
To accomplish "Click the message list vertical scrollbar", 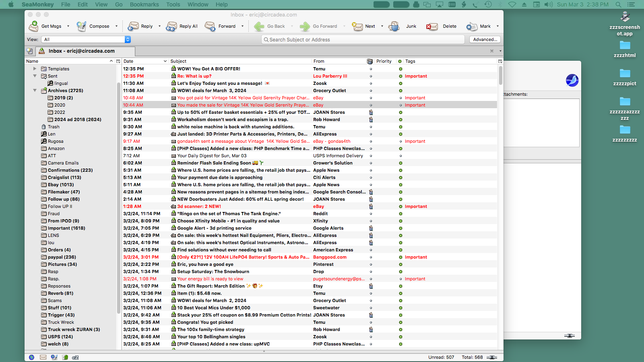I will click(x=500, y=76).
